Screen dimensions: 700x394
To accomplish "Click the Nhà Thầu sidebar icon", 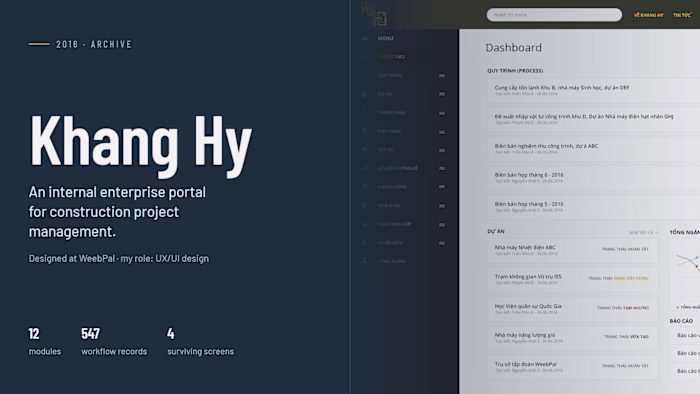I will pos(364,205).
